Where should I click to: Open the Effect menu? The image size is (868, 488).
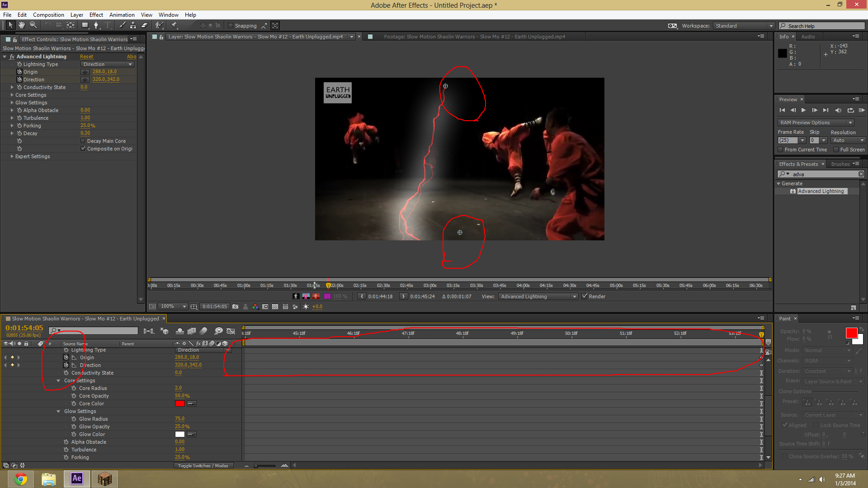[x=96, y=15]
